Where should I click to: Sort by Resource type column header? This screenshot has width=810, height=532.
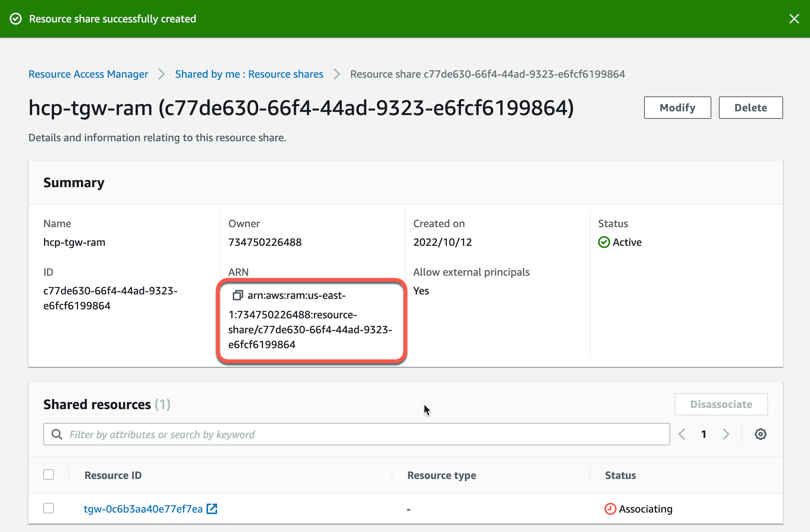point(442,475)
